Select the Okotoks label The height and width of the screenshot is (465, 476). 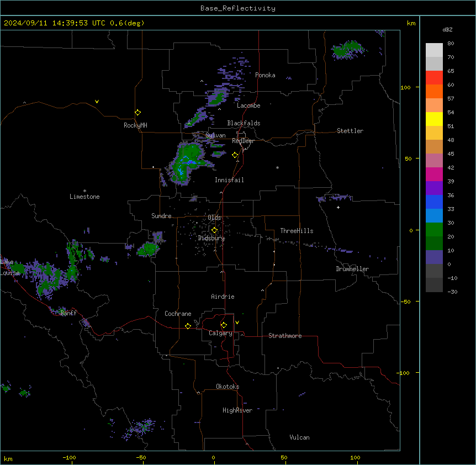228,387
